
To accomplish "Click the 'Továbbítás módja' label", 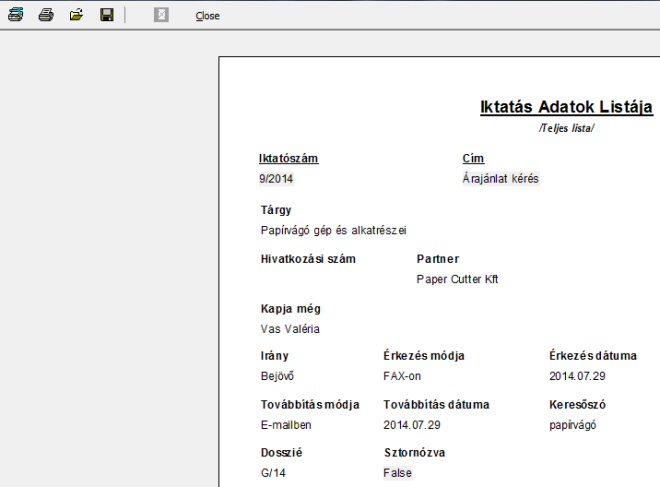I will pos(310,405).
